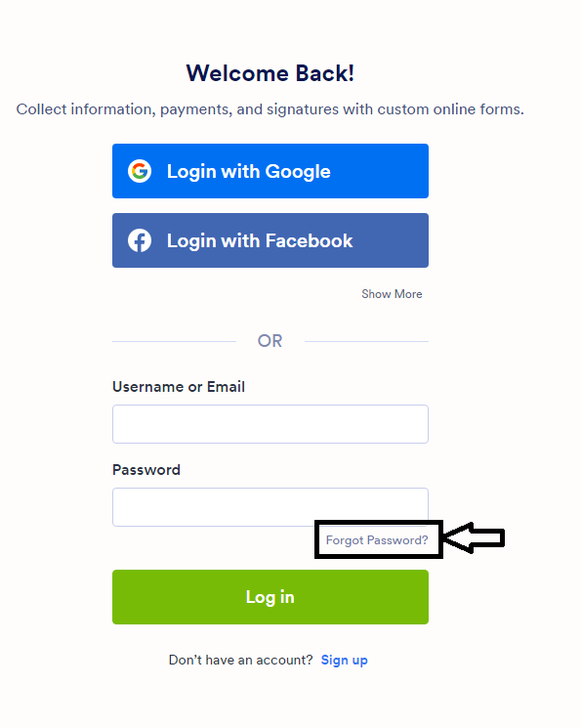The image size is (581, 728).
Task: Focus the Password input field
Action: click(x=270, y=507)
